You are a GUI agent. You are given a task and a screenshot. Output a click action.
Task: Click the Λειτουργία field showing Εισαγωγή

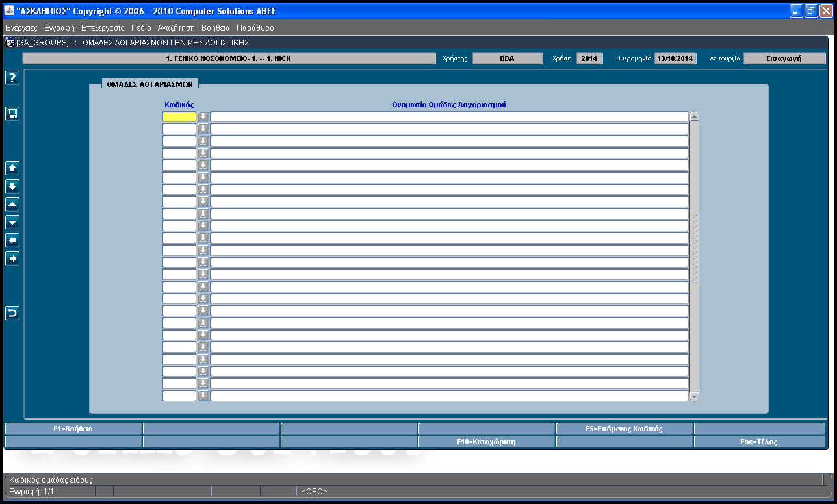coord(784,58)
